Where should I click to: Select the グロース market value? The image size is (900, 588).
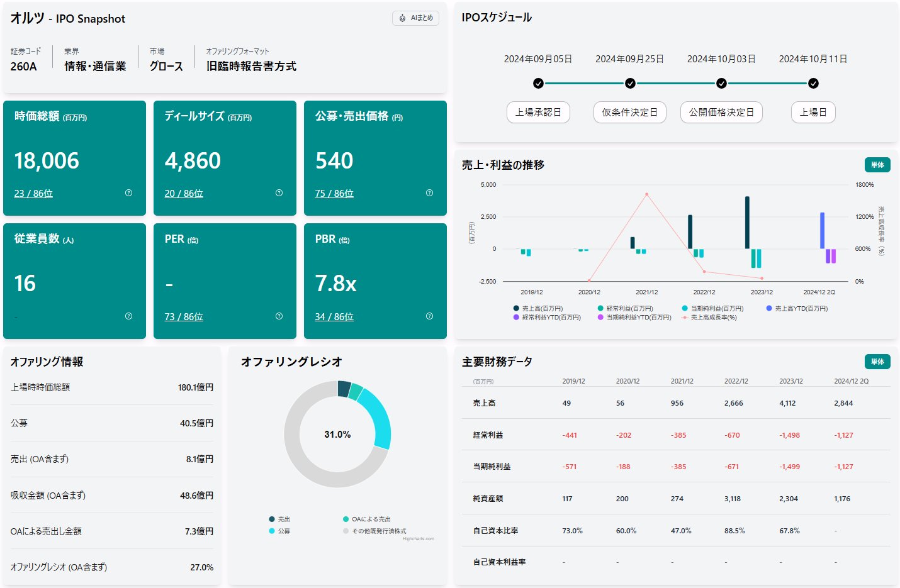tap(166, 66)
